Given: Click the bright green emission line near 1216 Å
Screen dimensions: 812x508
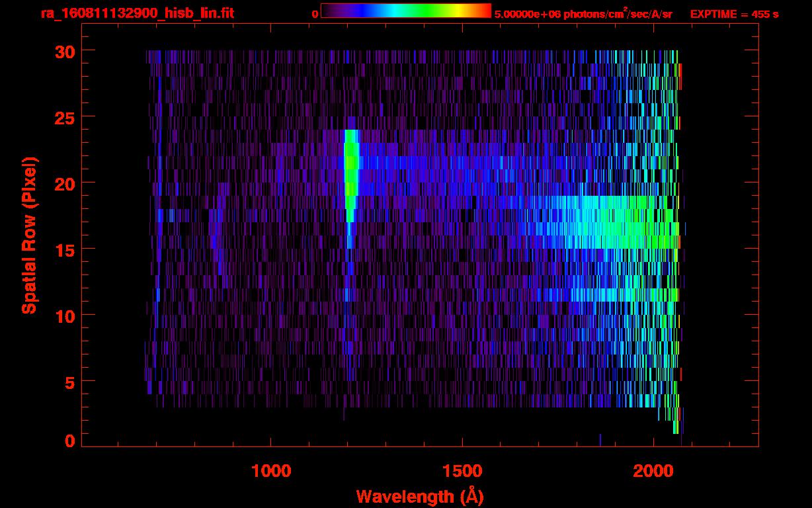Looking at the screenshot, I should pos(350,175).
